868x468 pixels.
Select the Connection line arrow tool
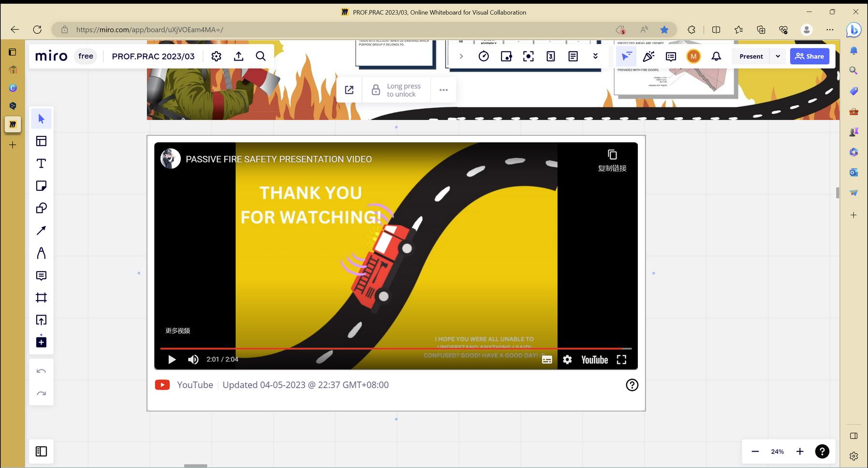[x=41, y=230]
